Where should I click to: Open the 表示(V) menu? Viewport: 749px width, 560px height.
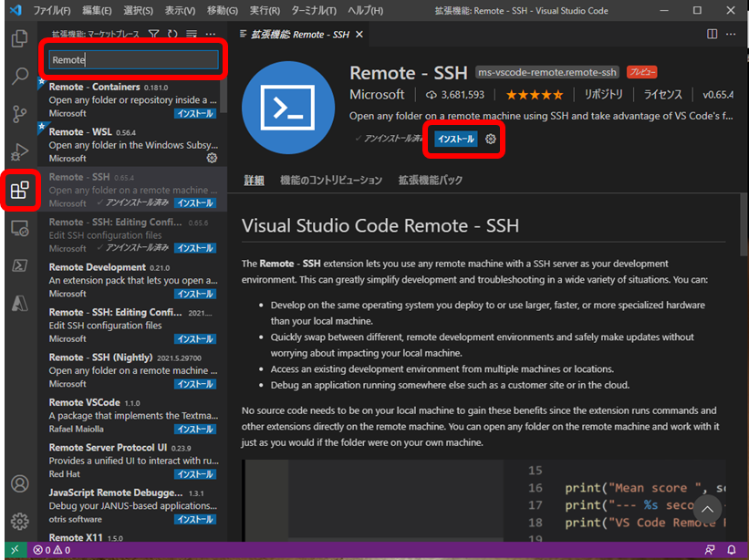click(x=180, y=11)
